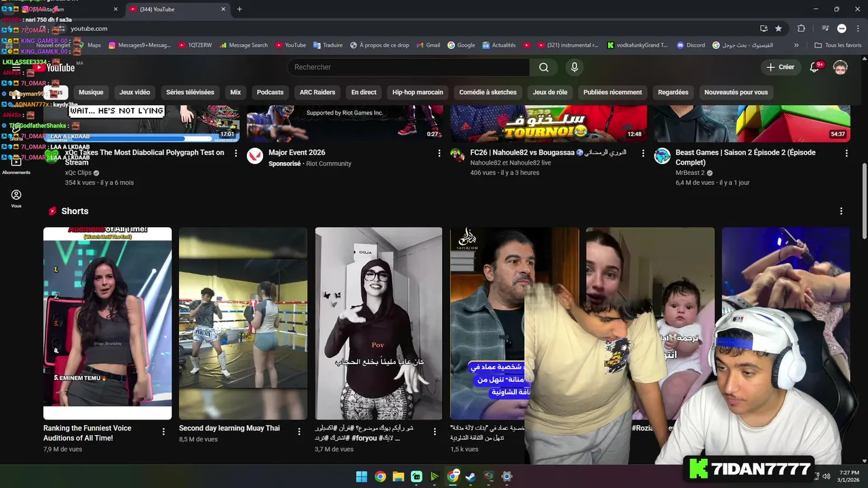Select the ARC Raiders filter chip
This screenshot has width=868, height=488.
[317, 92]
